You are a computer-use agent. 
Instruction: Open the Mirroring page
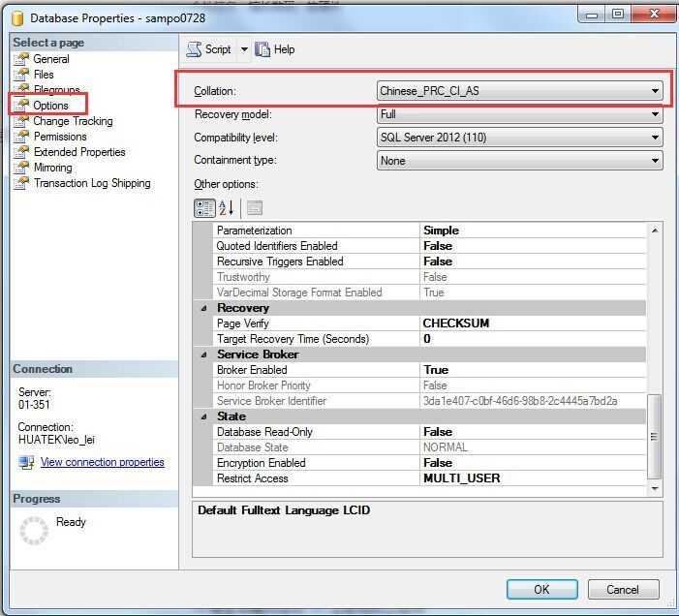[x=53, y=168]
